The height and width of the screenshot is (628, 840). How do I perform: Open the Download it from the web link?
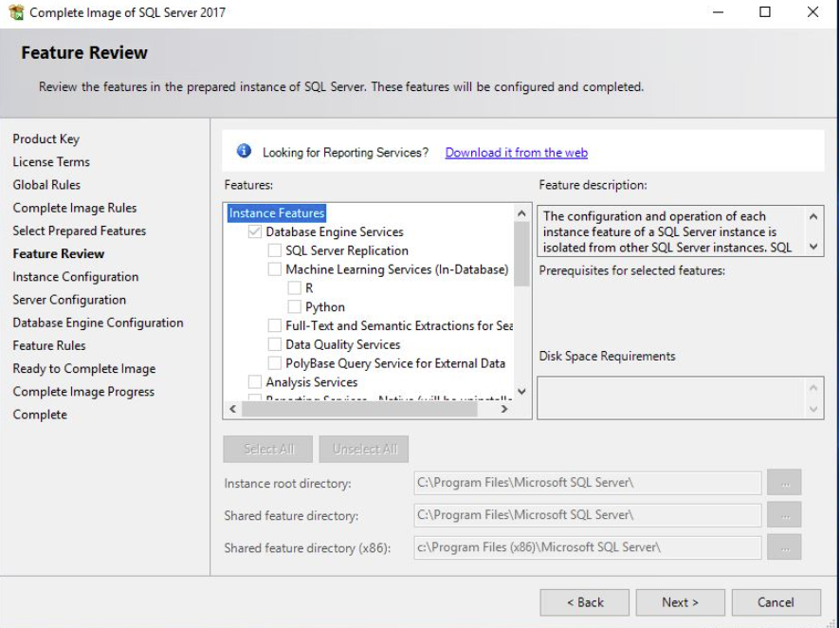(517, 152)
